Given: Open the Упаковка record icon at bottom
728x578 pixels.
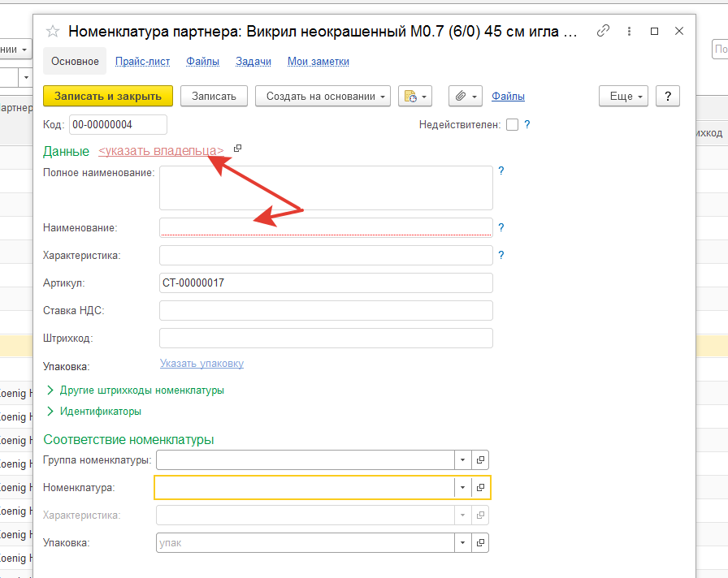Looking at the screenshot, I should pos(480,542).
